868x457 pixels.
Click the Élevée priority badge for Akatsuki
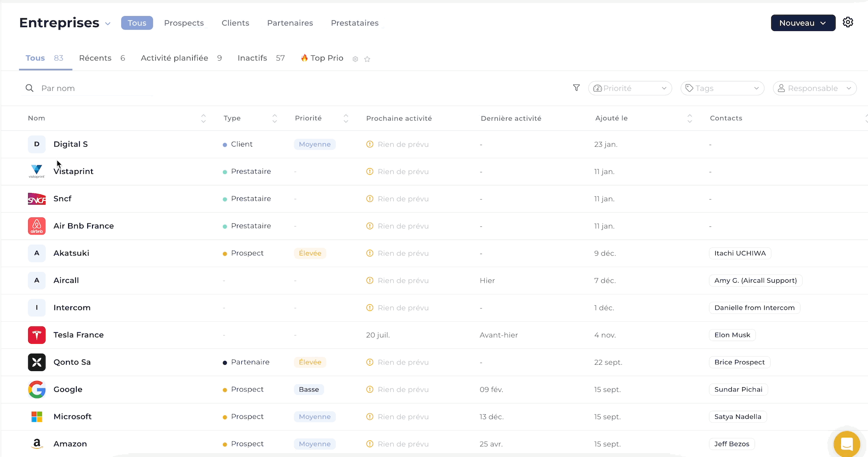(x=310, y=253)
